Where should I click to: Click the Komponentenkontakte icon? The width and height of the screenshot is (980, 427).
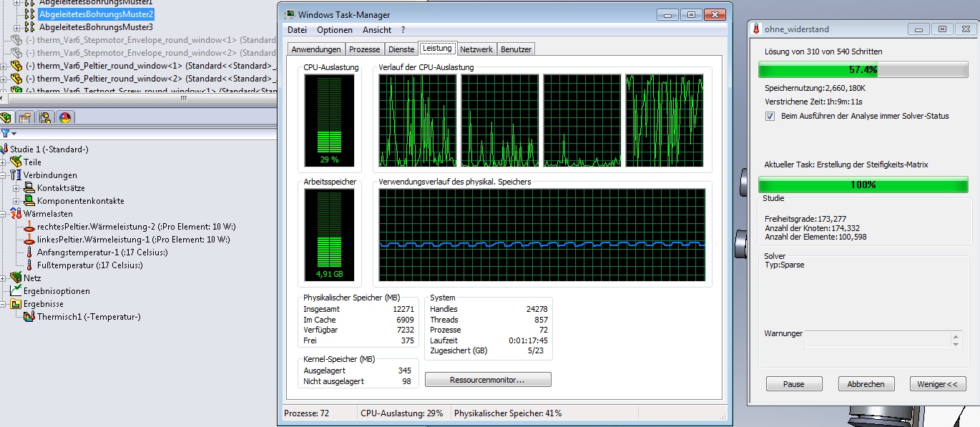click(29, 201)
